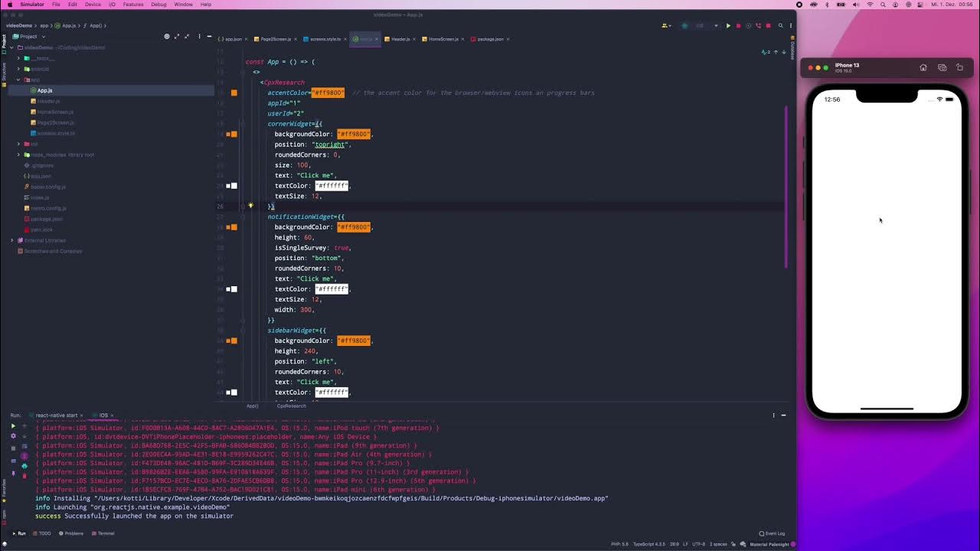Click the editor vertical scrollbar
The height and width of the screenshot is (551, 980).
(786, 187)
